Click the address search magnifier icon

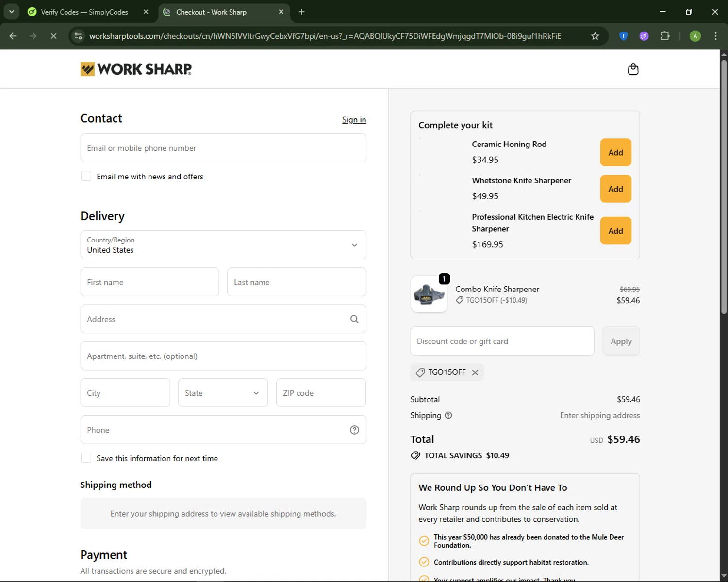[x=354, y=319]
